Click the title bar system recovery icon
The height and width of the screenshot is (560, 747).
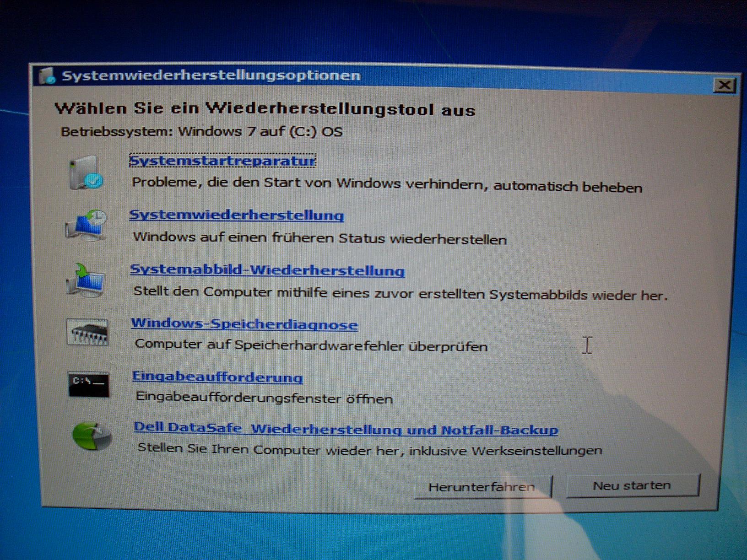(x=47, y=75)
